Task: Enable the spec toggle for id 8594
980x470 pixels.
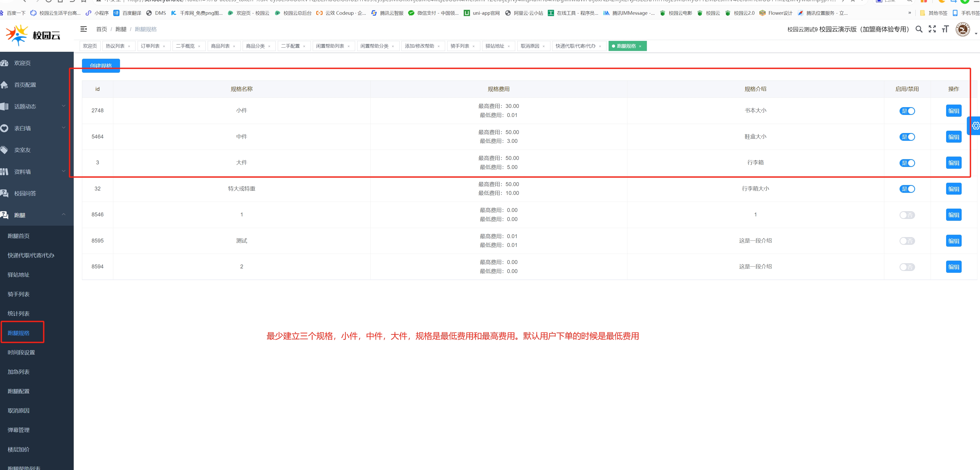Action: pos(907,267)
